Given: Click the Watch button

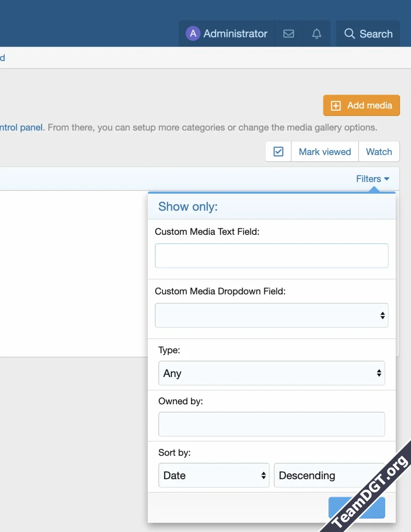Looking at the screenshot, I should coord(379,151).
